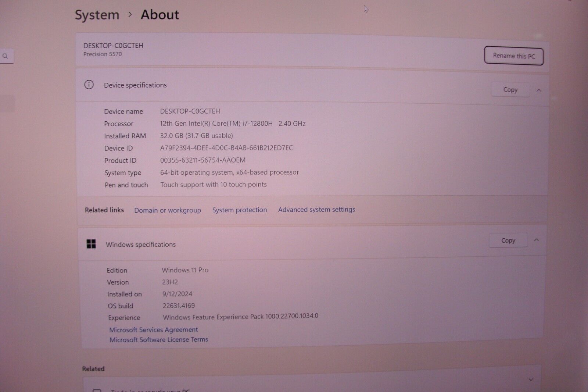588x392 pixels.
Task: Click the Processor label
Action: (x=119, y=124)
